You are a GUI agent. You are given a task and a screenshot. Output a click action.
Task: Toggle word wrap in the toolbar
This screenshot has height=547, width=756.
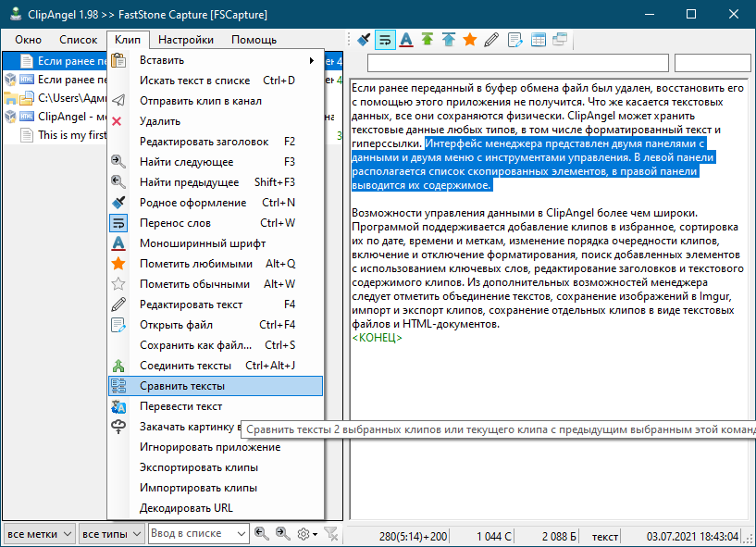coord(385,40)
